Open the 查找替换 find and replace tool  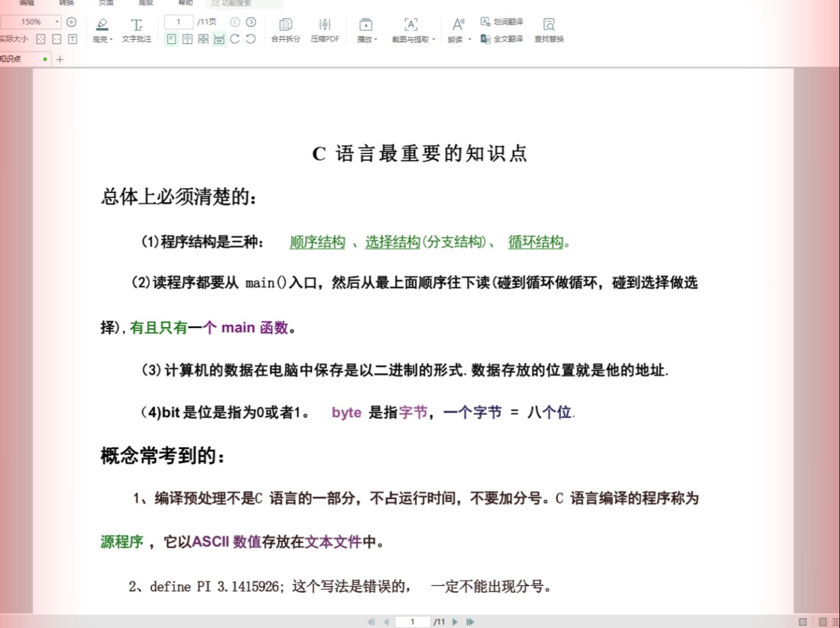coord(549,30)
